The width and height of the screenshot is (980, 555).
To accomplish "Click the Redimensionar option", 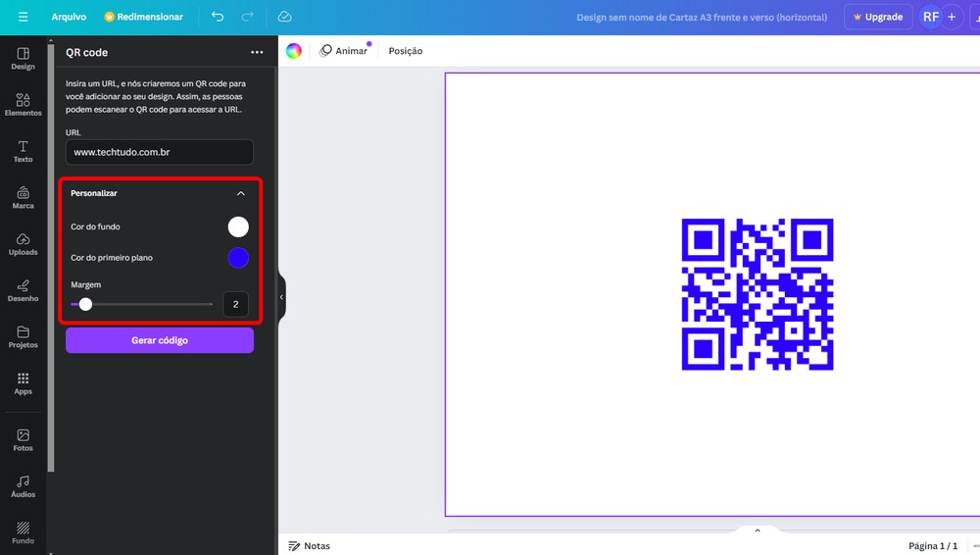I will pos(144,17).
